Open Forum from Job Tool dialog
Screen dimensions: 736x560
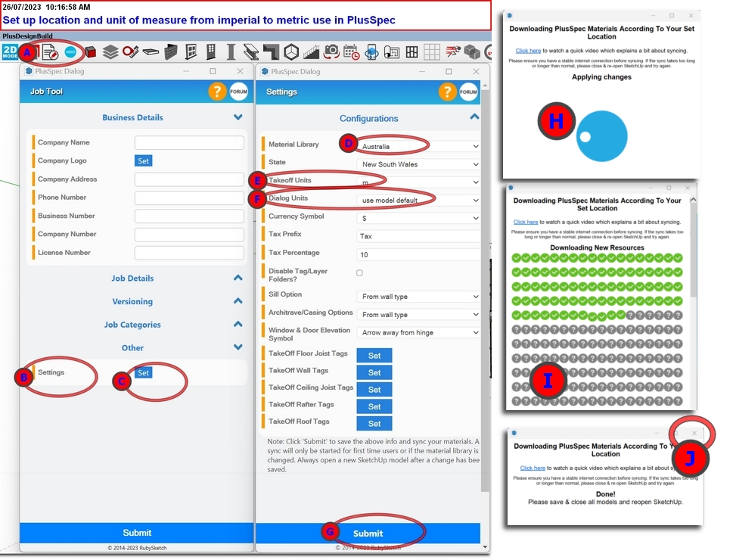238,92
